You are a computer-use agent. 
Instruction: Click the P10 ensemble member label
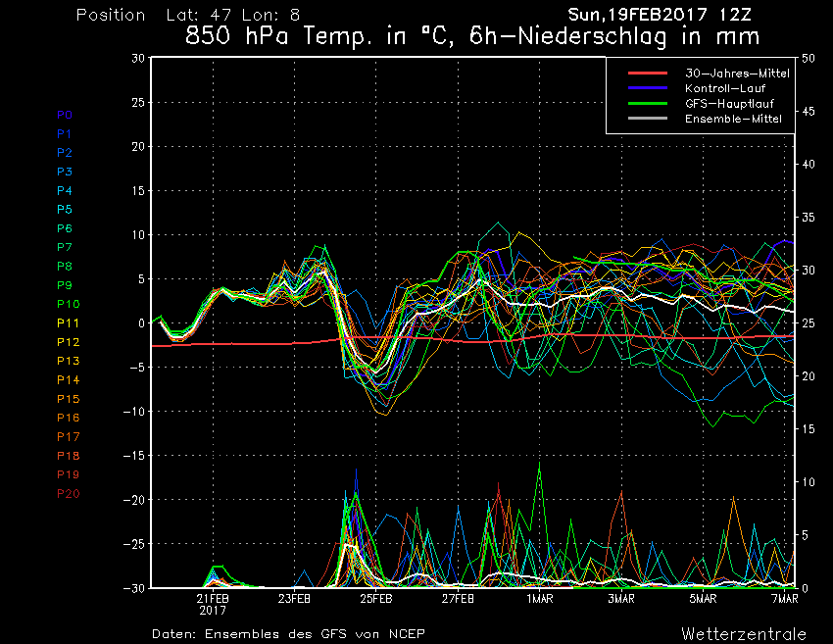click(67, 304)
